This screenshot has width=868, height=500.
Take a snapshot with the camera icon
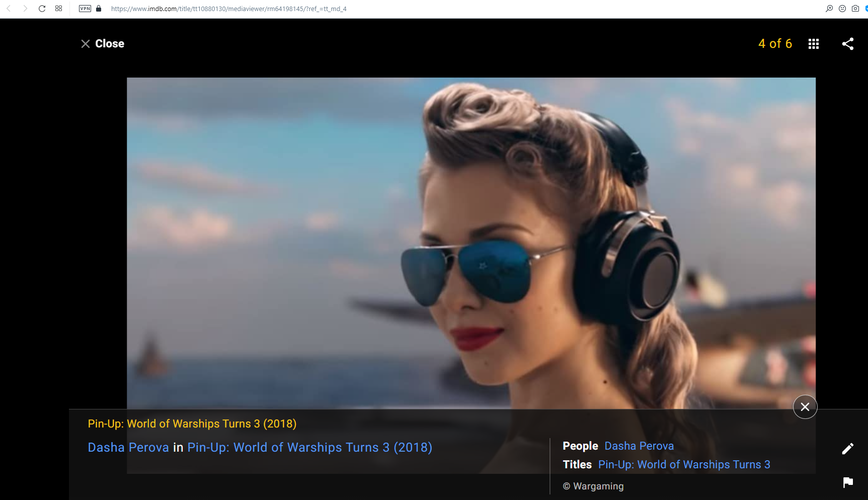855,9
